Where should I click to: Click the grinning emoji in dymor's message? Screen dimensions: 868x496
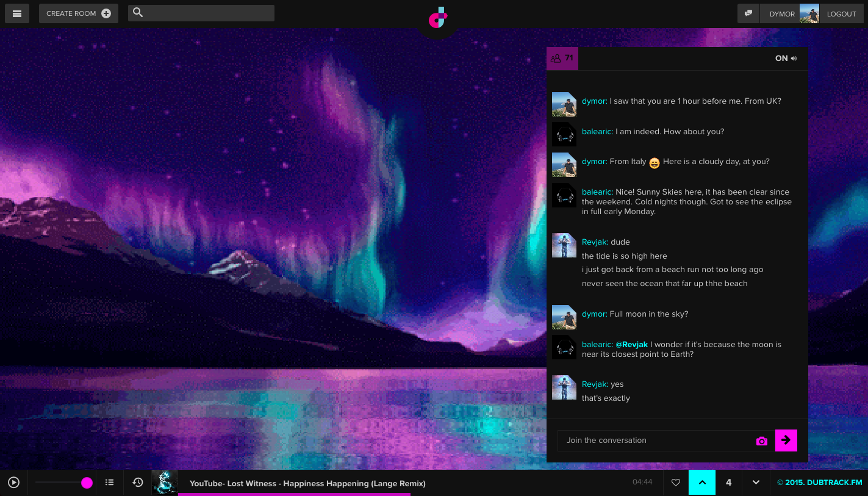click(655, 163)
